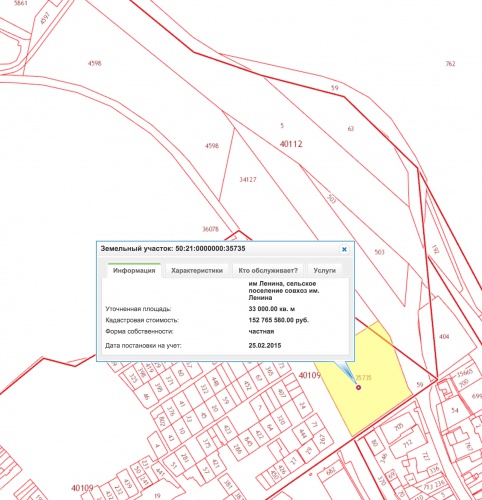Click the red parcel marker point
This screenshot has height=500, width=482.
click(358, 387)
